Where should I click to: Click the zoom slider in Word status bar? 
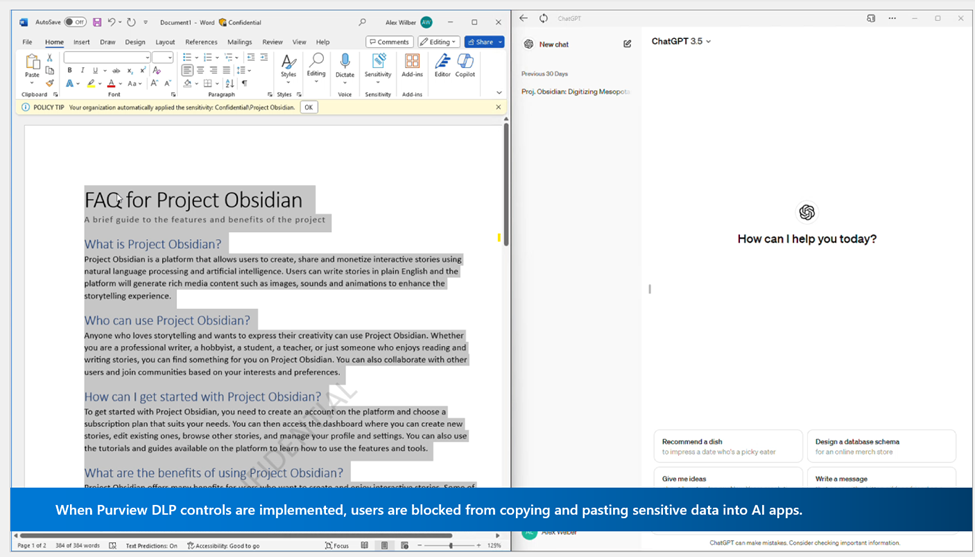point(451,545)
